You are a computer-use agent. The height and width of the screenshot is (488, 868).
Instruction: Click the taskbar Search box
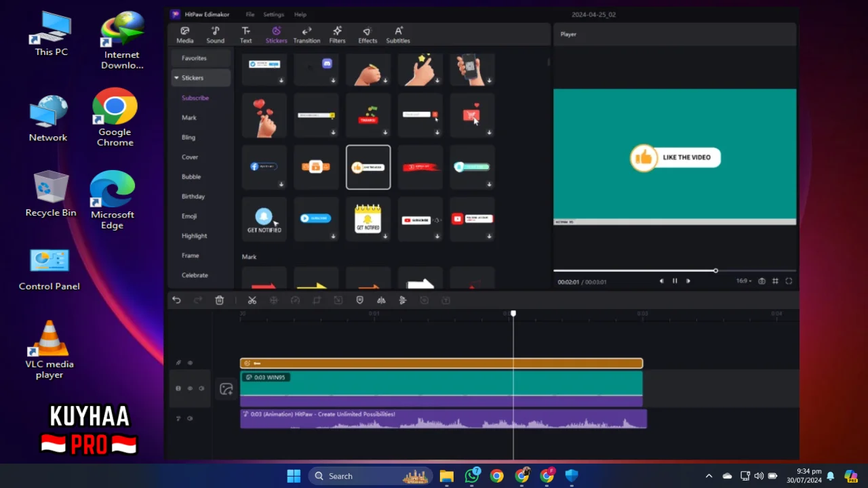[x=370, y=476]
